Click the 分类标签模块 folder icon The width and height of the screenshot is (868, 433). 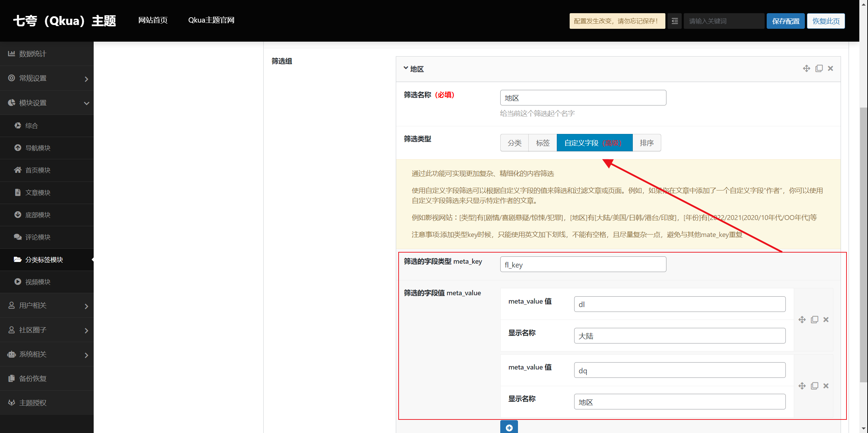click(x=18, y=259)
